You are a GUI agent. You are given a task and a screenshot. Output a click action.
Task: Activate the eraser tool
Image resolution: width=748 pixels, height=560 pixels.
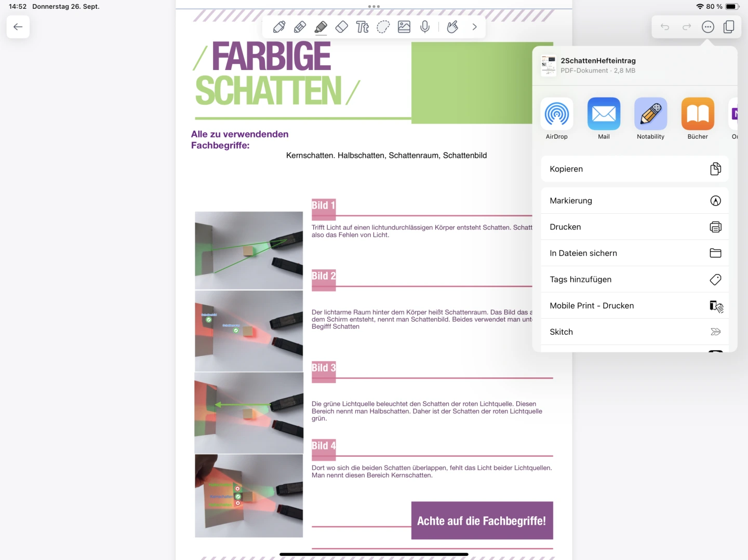[342, 27]
